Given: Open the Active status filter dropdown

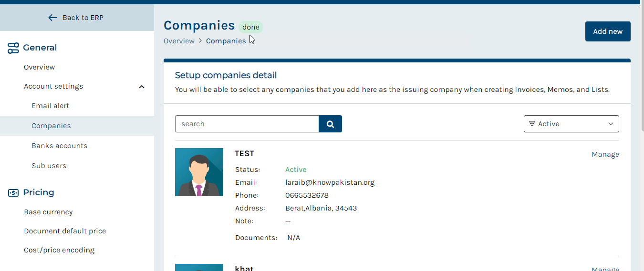Looking at the screenshot, I should click(x=571, y=124).
